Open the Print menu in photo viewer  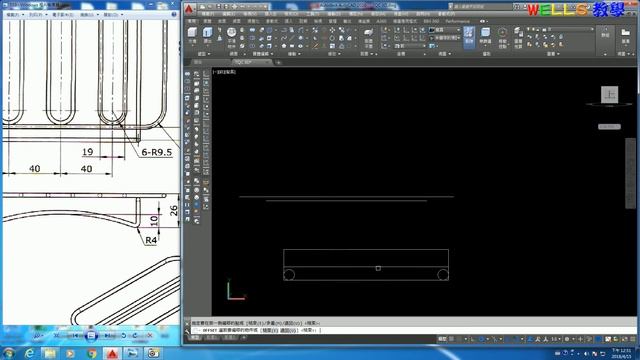point(38,15)
